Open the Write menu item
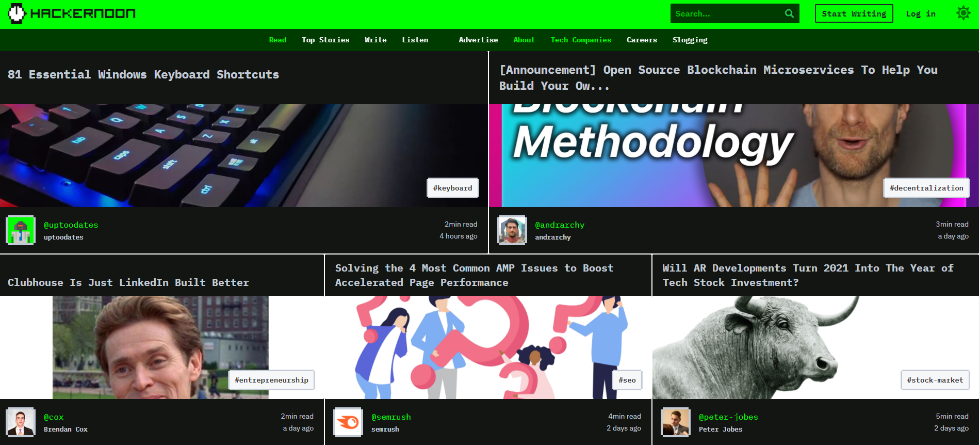This screenshot has height=445, width=980. (375, 40)
